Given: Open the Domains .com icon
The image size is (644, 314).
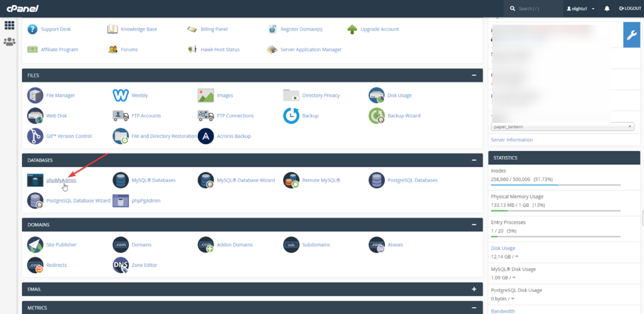Looking at the screenshot, I should (121, 245).
